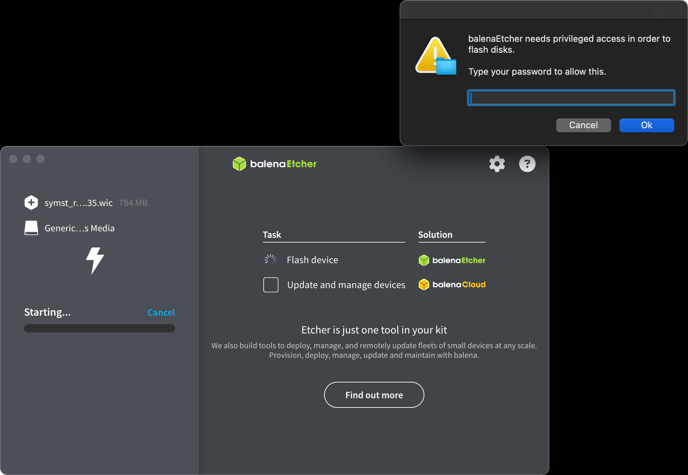
Task: Click the Task column heading
Action: click(x=272, y=235)
